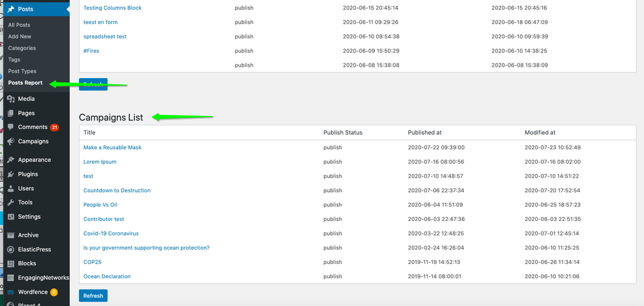Click modified date 2020-06-18 06:47:09

(519, 22)
